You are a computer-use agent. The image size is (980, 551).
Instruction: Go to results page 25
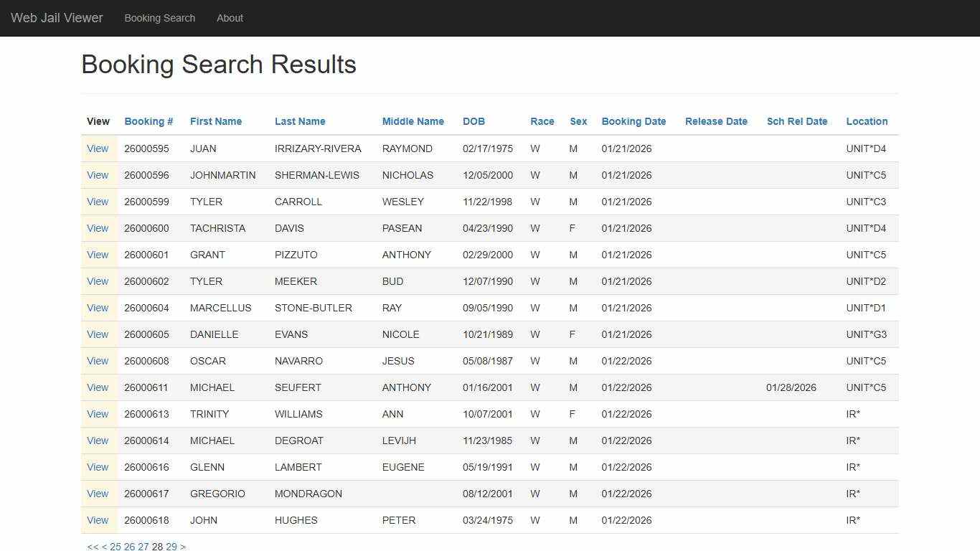click(115, 546)
